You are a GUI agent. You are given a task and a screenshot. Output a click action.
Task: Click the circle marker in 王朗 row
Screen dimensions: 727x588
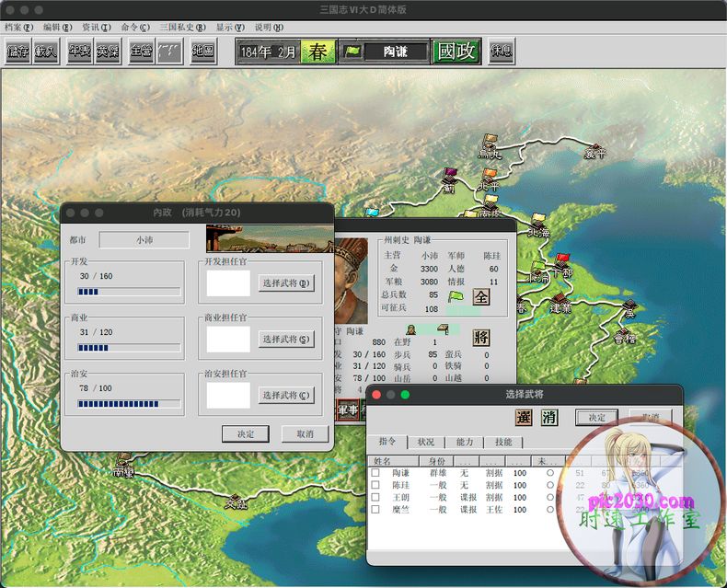[x=550, y=497]
